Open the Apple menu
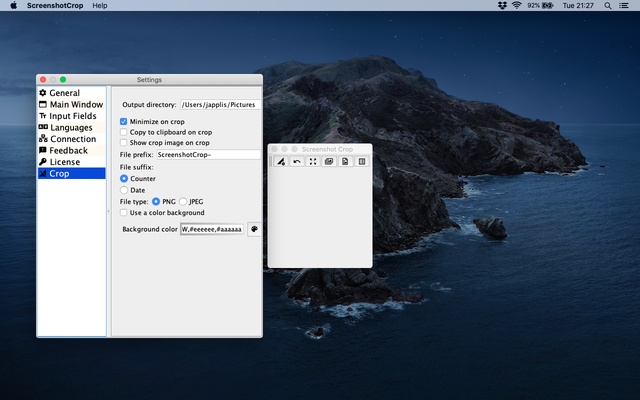Viewport: 640px width, 400px height. tap(14, 5)
